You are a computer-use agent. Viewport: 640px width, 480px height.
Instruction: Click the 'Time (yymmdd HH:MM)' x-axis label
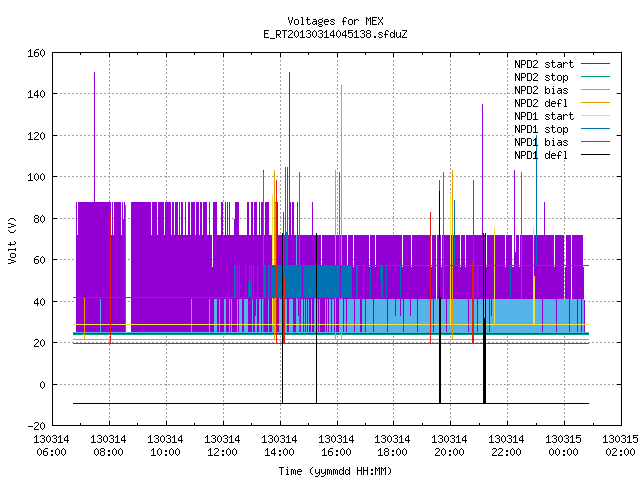click(335, 471)
